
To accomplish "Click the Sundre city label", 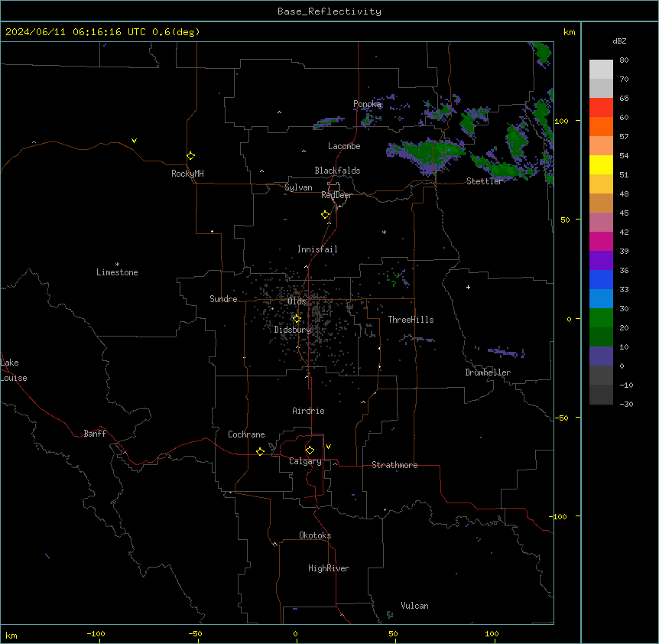I will 223,299.
